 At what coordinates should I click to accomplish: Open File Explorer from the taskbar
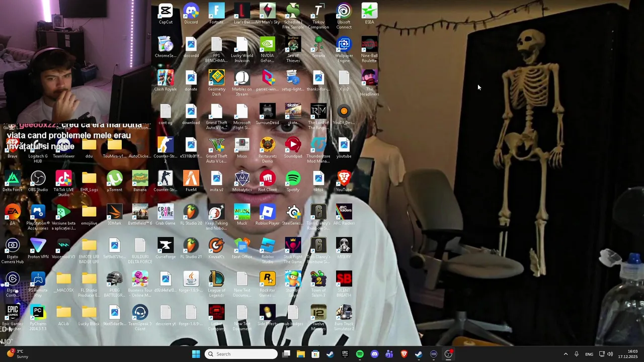point(301,354)
